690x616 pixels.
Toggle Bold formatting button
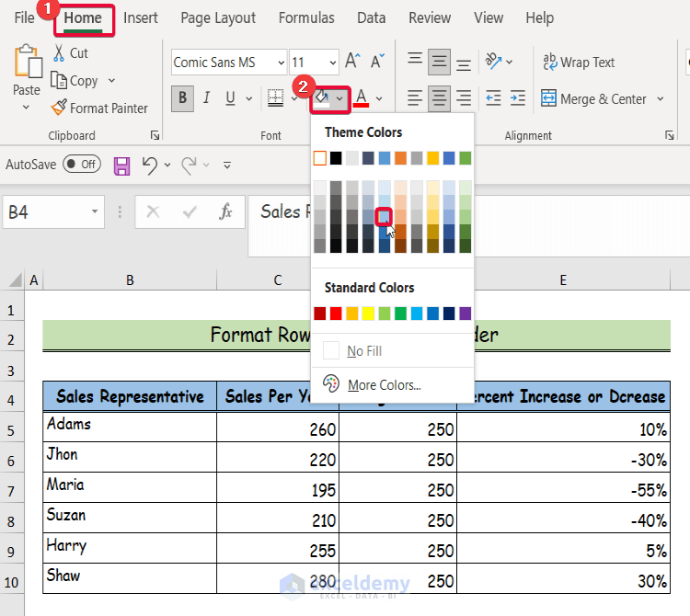click(x=182, y=97)
